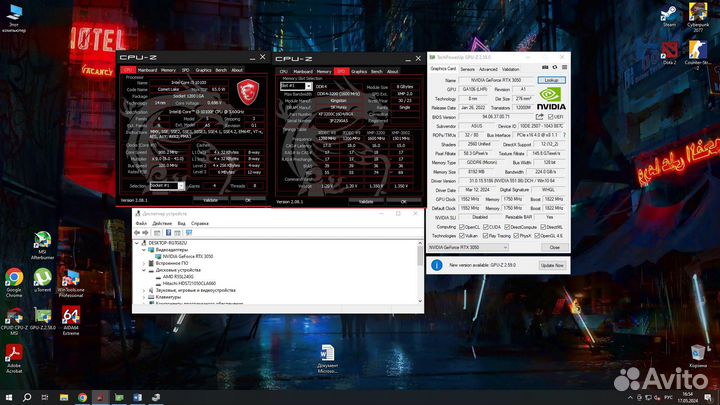Click the Bus Interface question mark in GPU-Z
Viewport: 720px width, 405px height.
564,135
